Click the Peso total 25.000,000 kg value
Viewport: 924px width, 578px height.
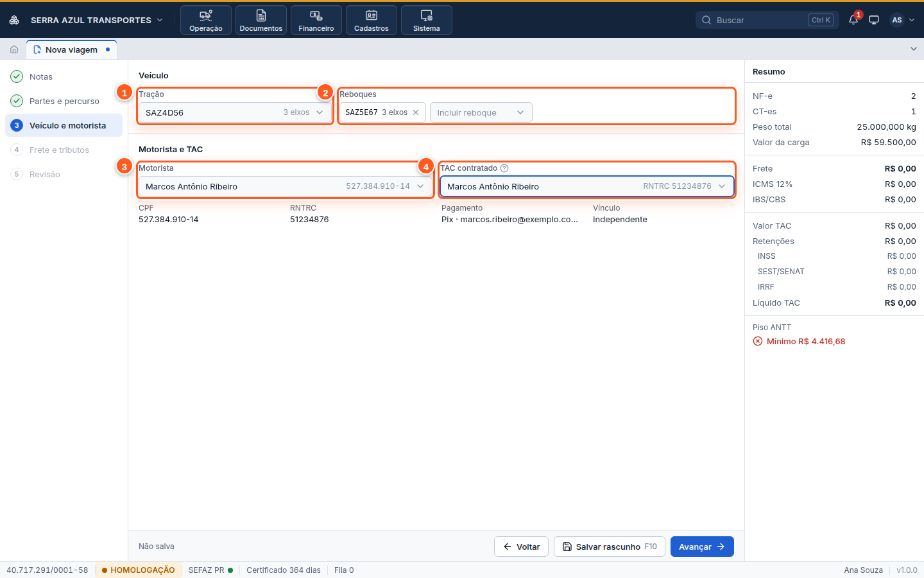[887, 127]
